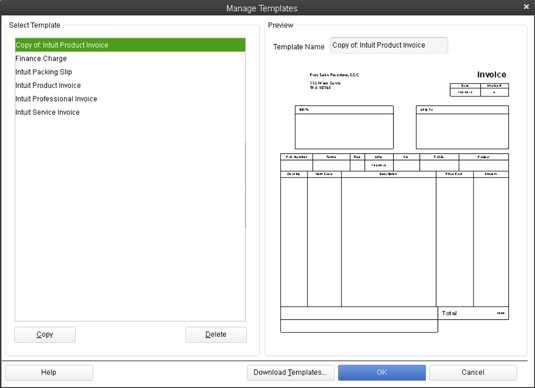Cancel the Manage Templates dialog
Image resolution: width=535 pixels, height=388 pixels.
tap(473, 372)
